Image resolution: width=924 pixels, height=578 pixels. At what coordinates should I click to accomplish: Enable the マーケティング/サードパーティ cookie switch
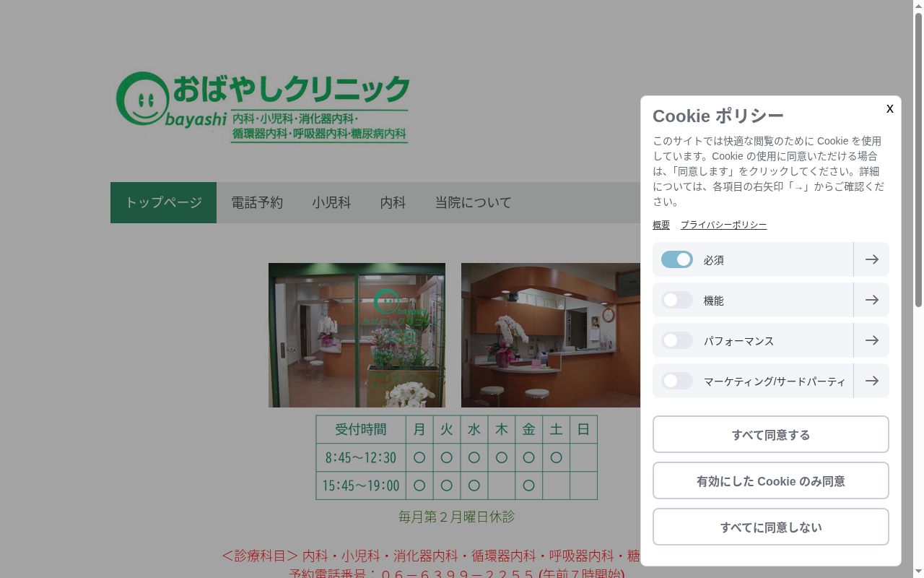677,381
